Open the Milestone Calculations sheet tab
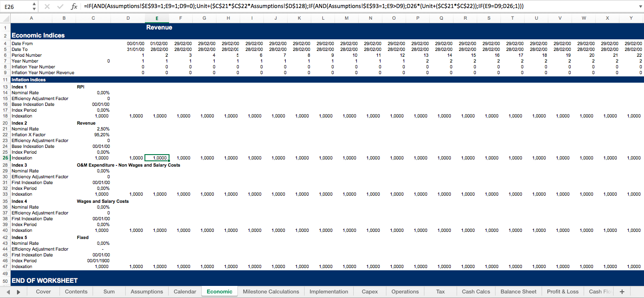 pyautogui.click(x=271, y=292)
